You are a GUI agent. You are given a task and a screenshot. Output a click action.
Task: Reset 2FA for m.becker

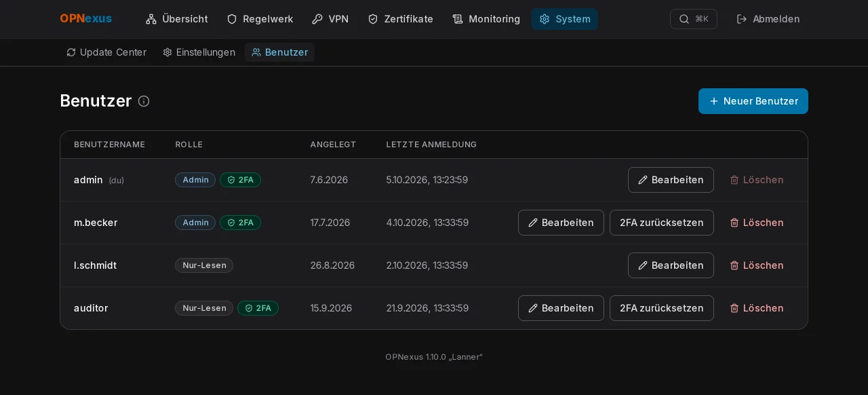tap(662, 223)
